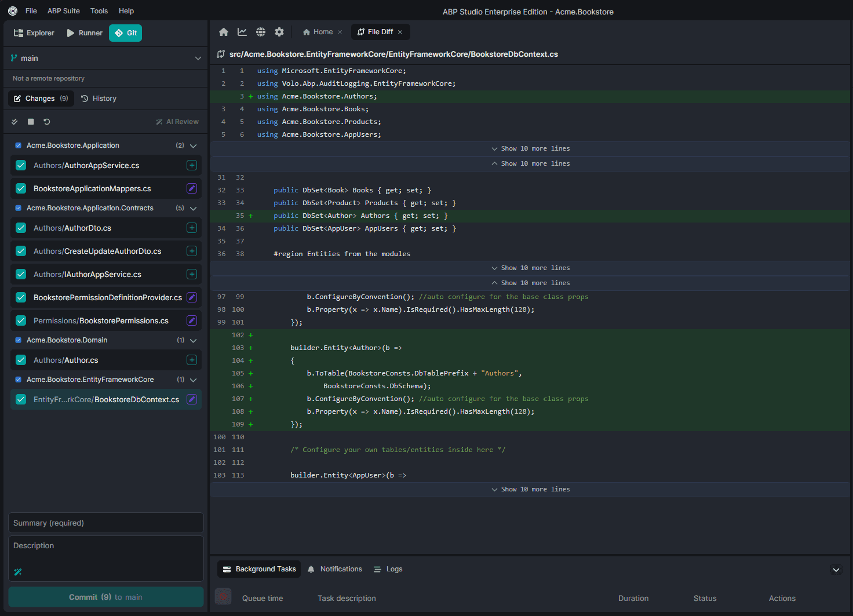
Task: Click the stage all checkmark icon
Action: click(x=14, y=122)
